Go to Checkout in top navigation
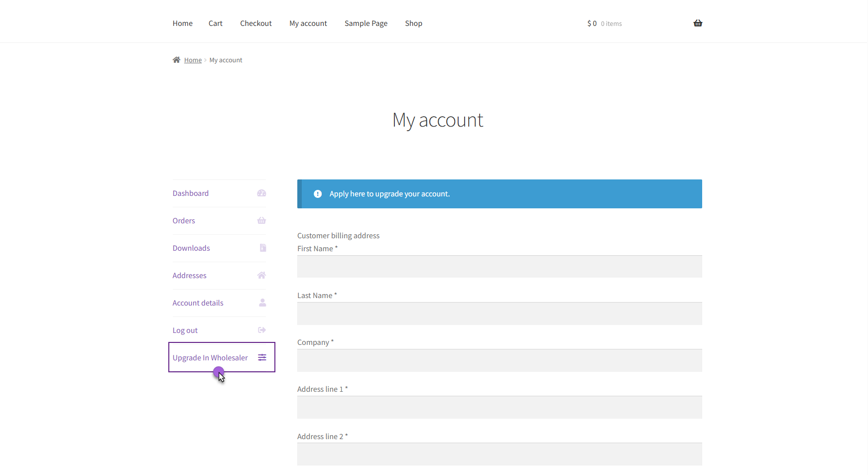 256,23
